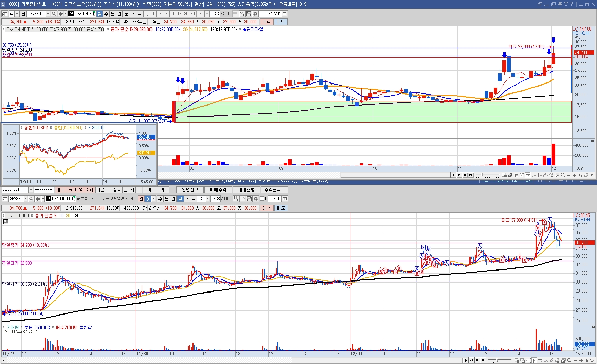Screen dimensions: 597x364
Task: Open 메모보기 tab
Action: pos(156,190)
